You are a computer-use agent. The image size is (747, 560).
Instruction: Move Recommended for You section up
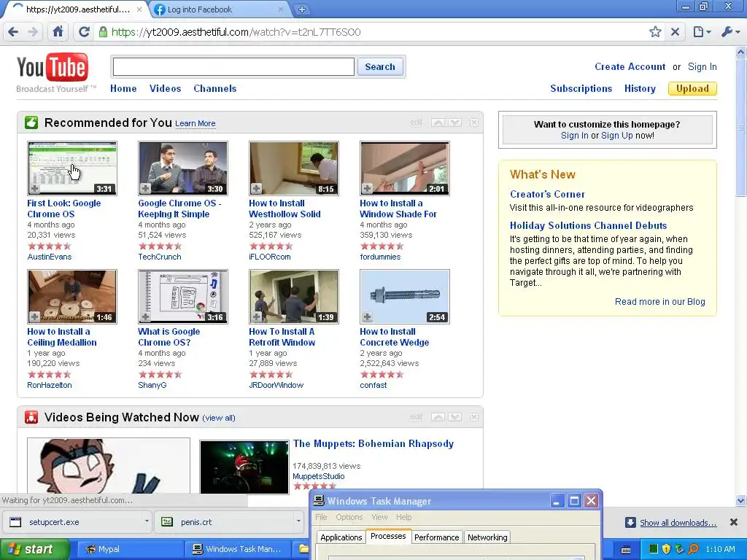[438, 122]
